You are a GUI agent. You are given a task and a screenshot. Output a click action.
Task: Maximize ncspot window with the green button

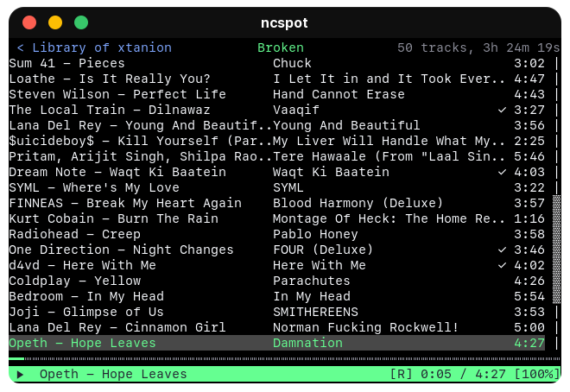(x=81, y=22)
